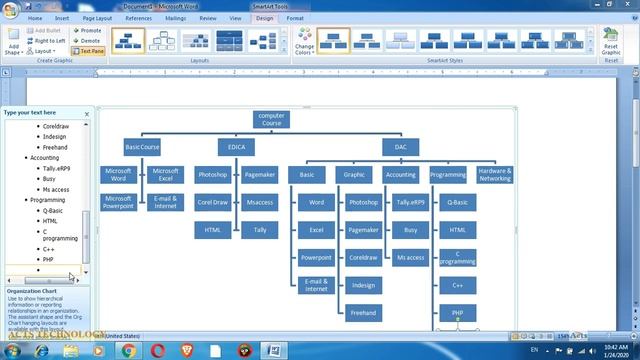Image resolution: width=640 pixels, height=360 pixels.
Task: Select the Microsoft Powerpoint shape
Action: (x=118, y=202)
